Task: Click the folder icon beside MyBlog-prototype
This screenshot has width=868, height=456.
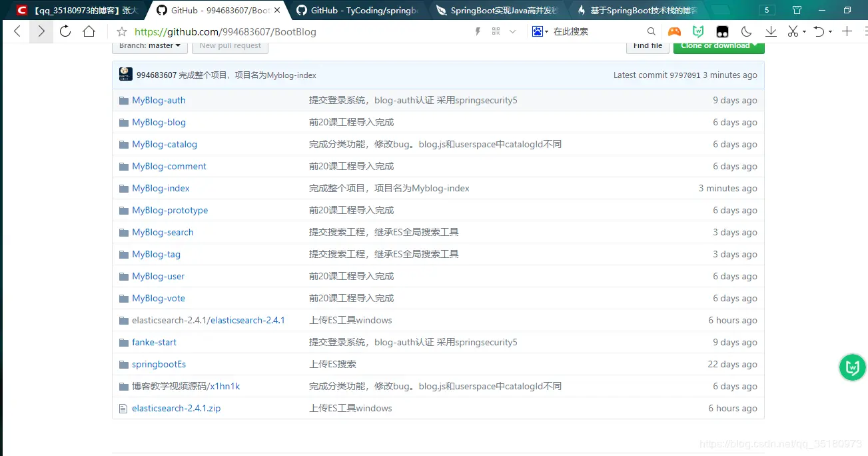Action: [x=123, y=211]
